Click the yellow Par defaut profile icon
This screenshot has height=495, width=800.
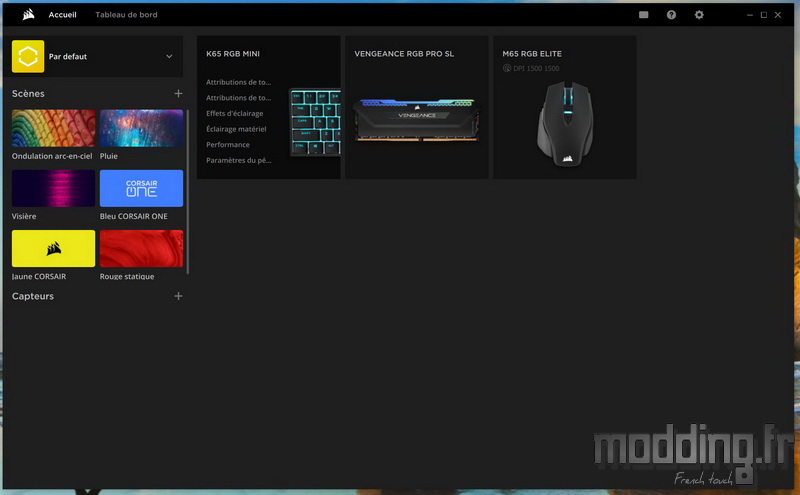(28, 56)
